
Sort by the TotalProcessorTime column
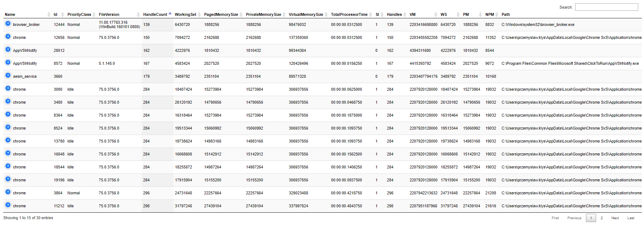349,15
